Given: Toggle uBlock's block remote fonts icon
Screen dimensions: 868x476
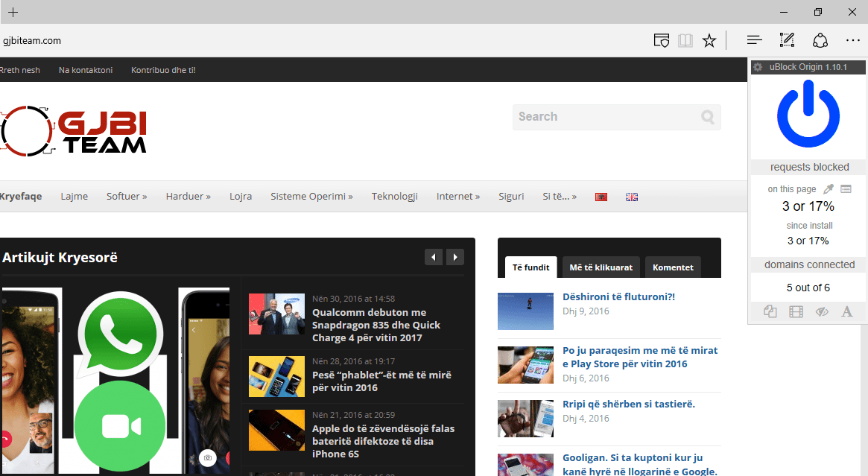Looking at the screenshot, I should pos(846,311).
